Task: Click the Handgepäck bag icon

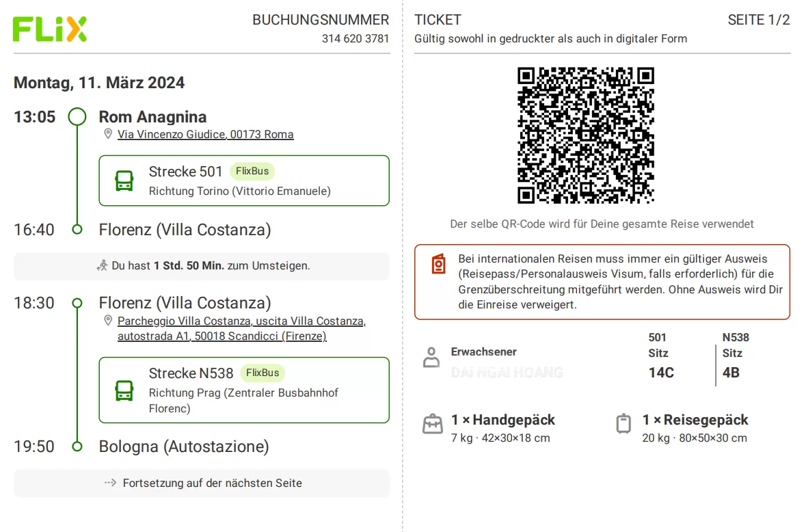Action: tap(433, 424)
